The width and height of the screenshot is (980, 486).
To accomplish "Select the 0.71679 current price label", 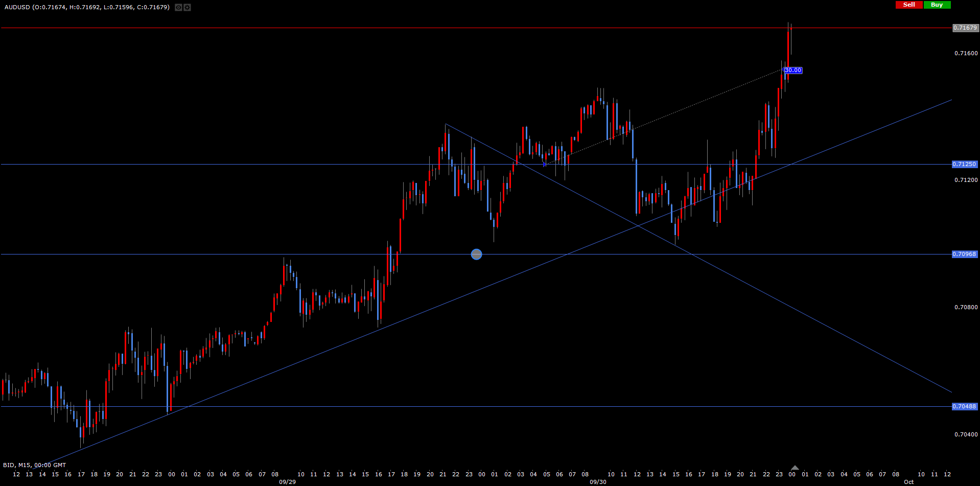I will [x=965, y=28].
